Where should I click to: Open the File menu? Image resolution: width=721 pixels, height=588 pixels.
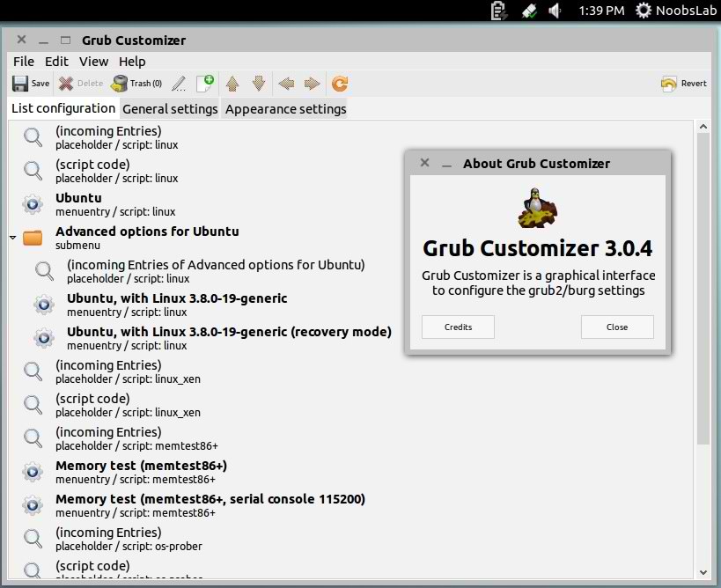24,62
